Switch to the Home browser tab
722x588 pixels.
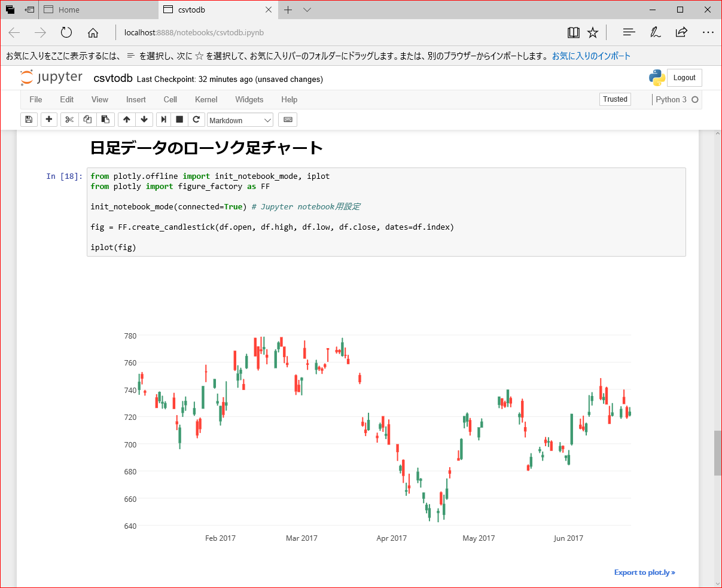(99, 10)
